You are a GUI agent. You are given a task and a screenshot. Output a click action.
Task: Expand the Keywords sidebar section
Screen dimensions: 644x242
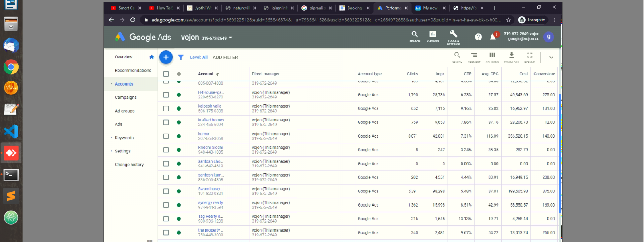(x=124, y=138)
